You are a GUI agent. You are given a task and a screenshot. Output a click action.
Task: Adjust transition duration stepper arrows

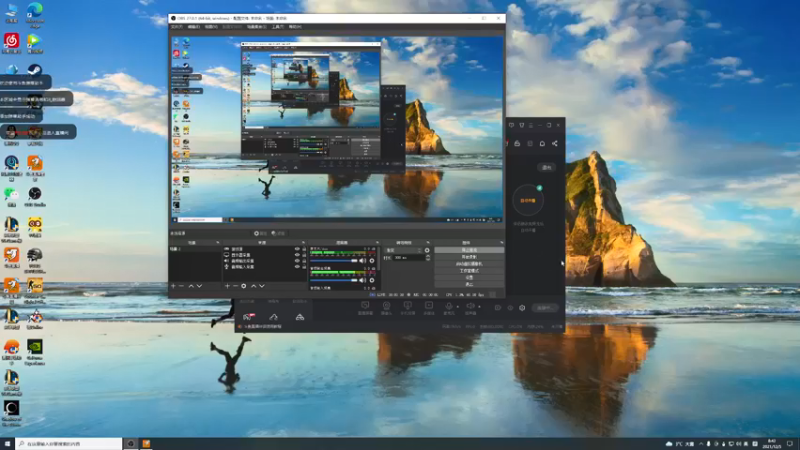[x=428, y=258]
